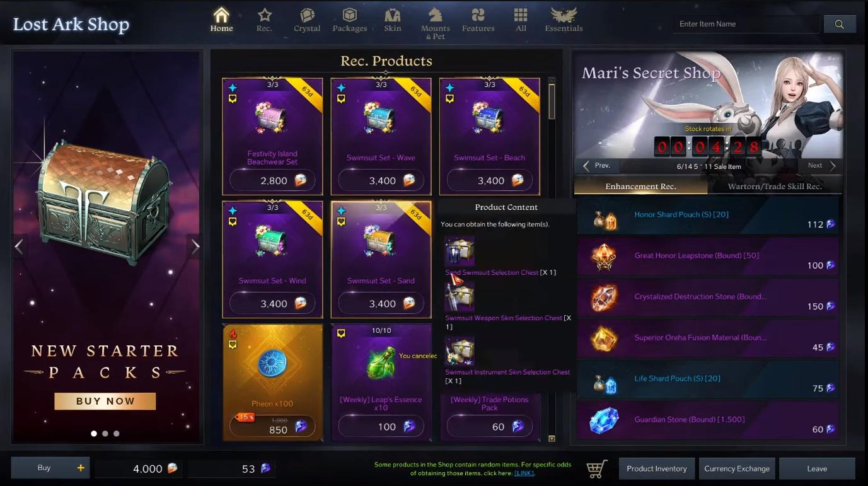The image size is (868, 486).
Task: Focus the Enter Item Name search field
Action: (x=746, y=24)
